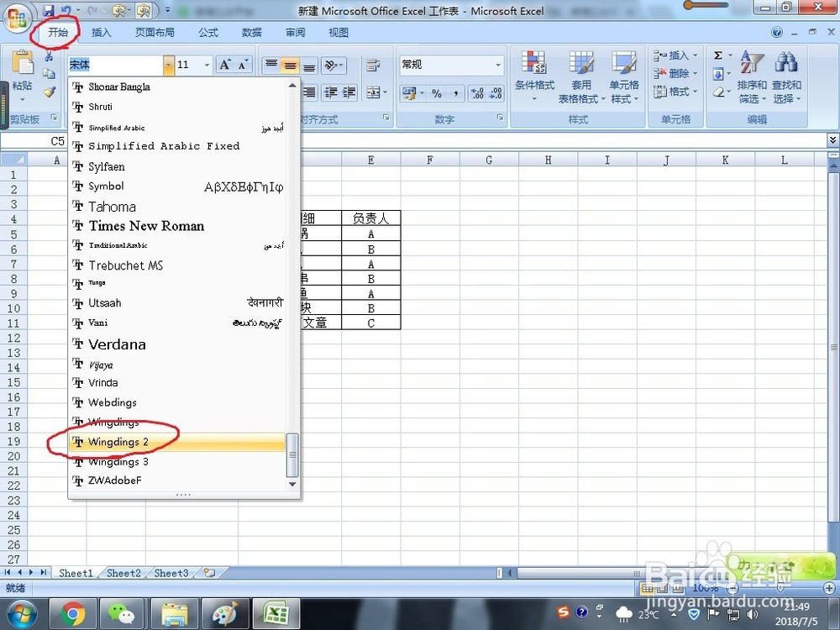The width and height of the screenshot is (840, 630).
Task: Open WeChat from the taskbar
Action: pyautogui.click(x=122, y=614)
